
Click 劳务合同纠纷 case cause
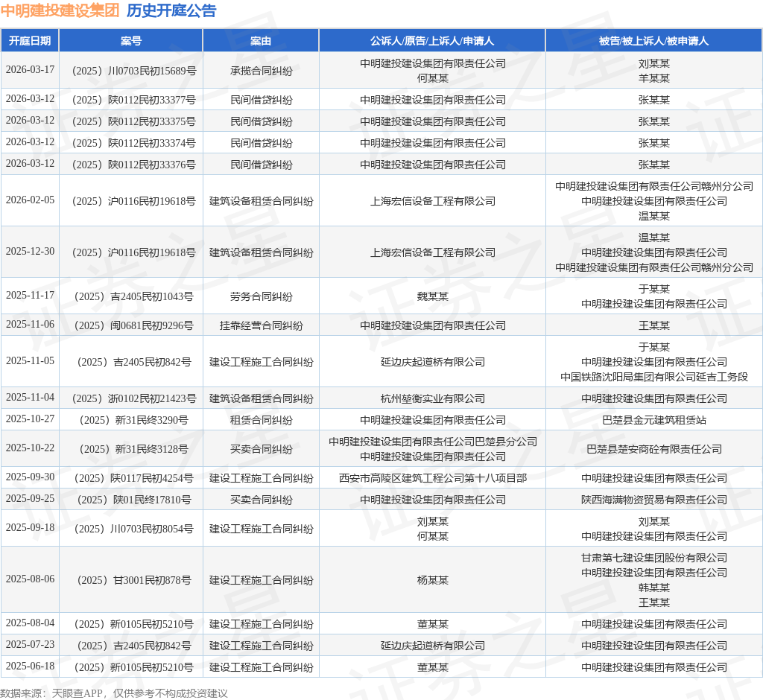262,296
